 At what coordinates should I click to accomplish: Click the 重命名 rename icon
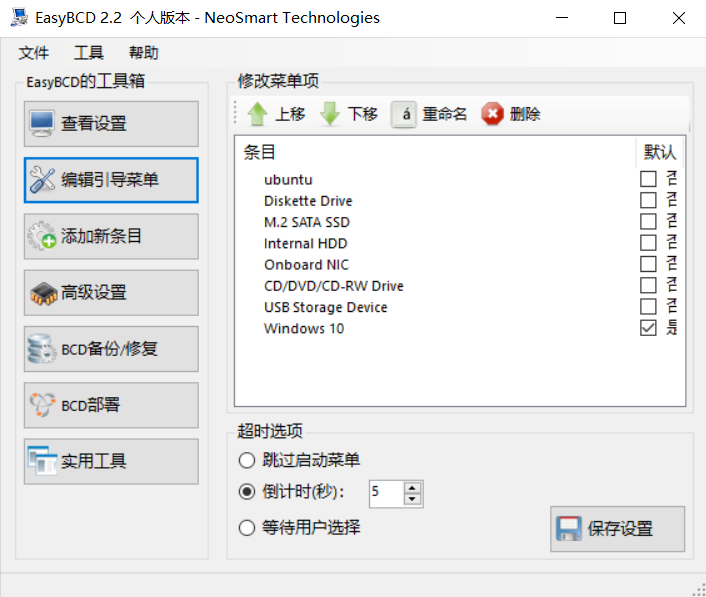point(403,114)
